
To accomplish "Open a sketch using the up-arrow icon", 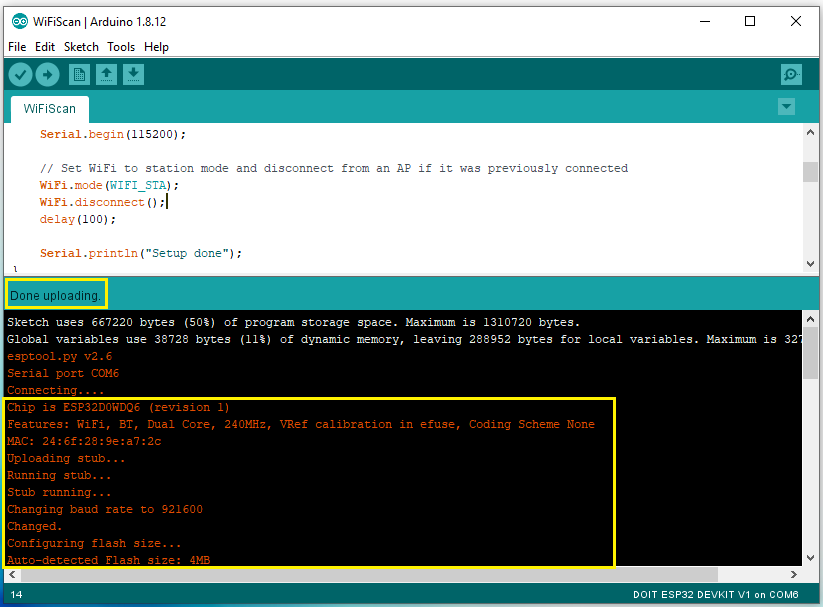I will 107,75.
